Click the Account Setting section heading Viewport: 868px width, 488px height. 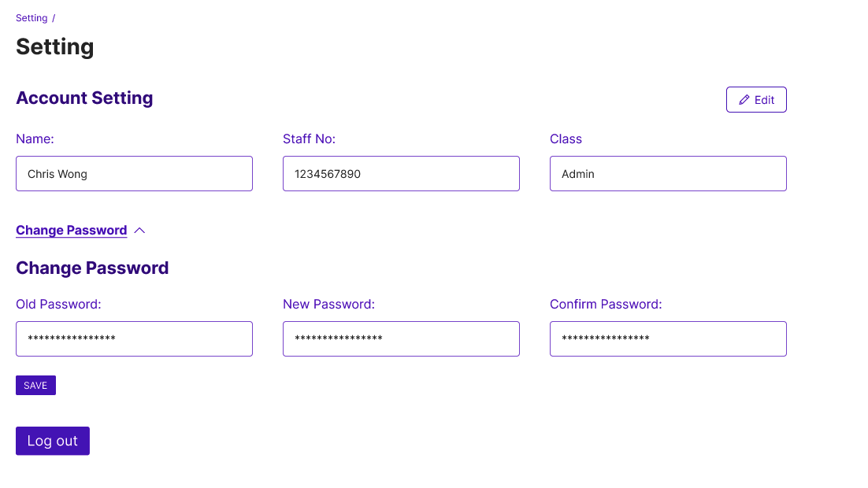[84, 98]
